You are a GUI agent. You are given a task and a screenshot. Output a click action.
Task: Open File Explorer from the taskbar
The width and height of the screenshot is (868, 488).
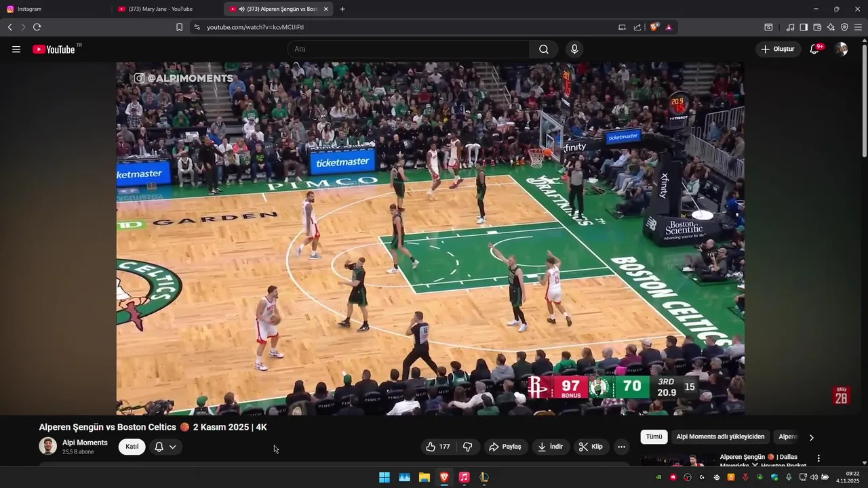(x=425, y=477)
